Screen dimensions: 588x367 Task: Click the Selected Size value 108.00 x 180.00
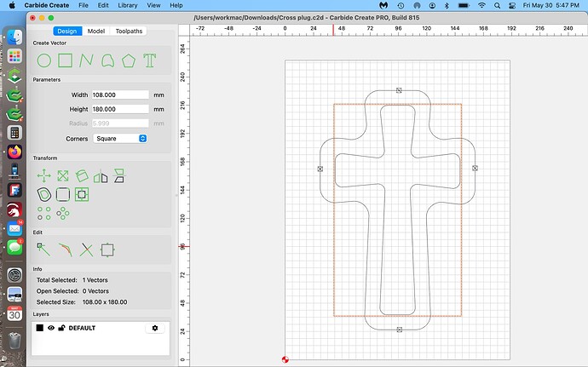pos(105,302)
